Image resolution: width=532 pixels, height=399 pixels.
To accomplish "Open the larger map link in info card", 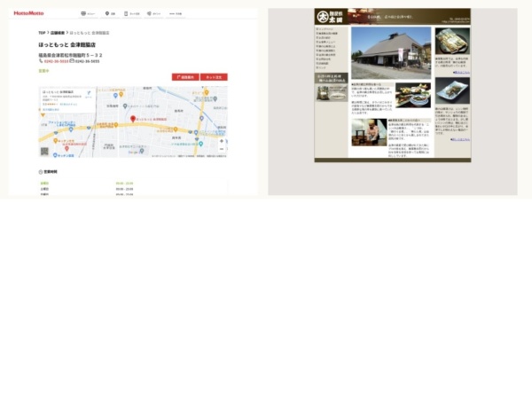I will pos(51,110).
